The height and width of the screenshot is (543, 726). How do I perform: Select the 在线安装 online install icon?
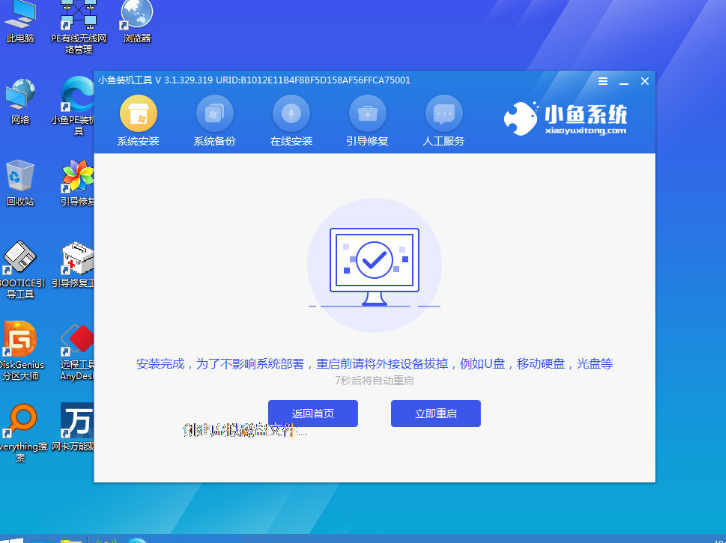point(291,121)
